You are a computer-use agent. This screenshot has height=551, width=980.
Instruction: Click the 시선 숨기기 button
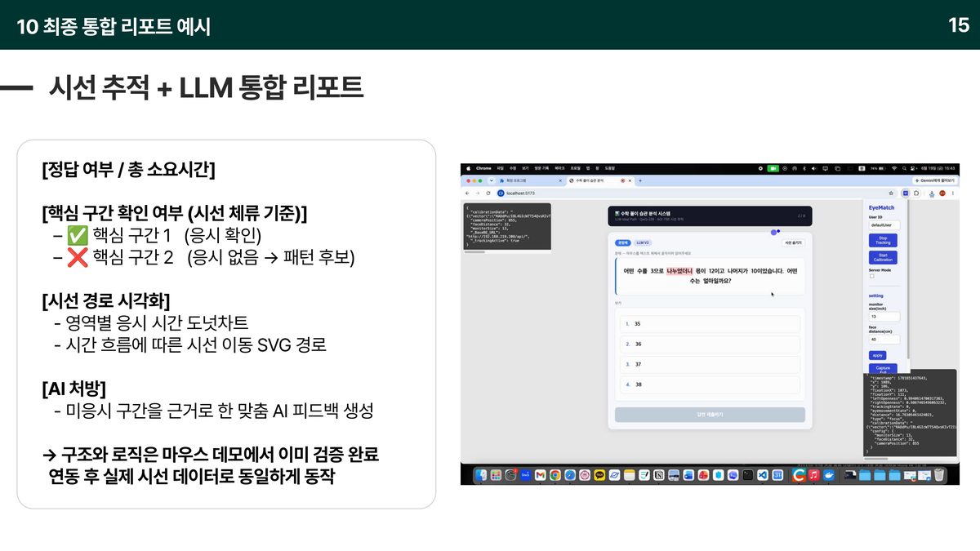click(x=793, y=242)
